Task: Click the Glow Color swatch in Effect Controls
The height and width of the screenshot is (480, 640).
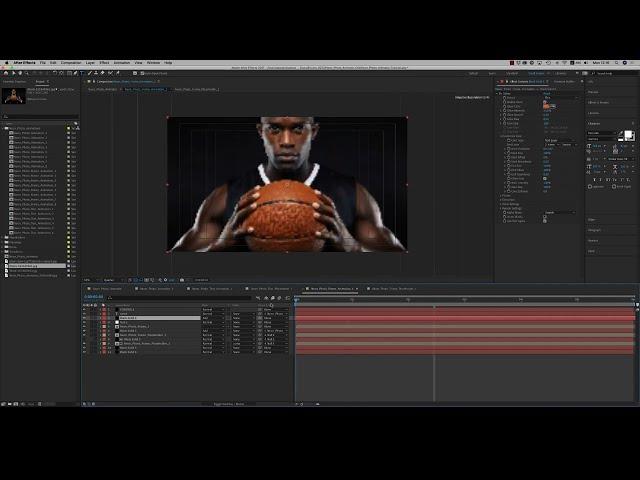Action: [546, 106]
